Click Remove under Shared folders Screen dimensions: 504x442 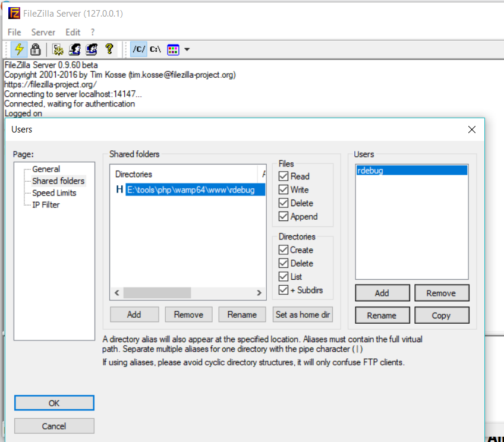coord(188,314)
